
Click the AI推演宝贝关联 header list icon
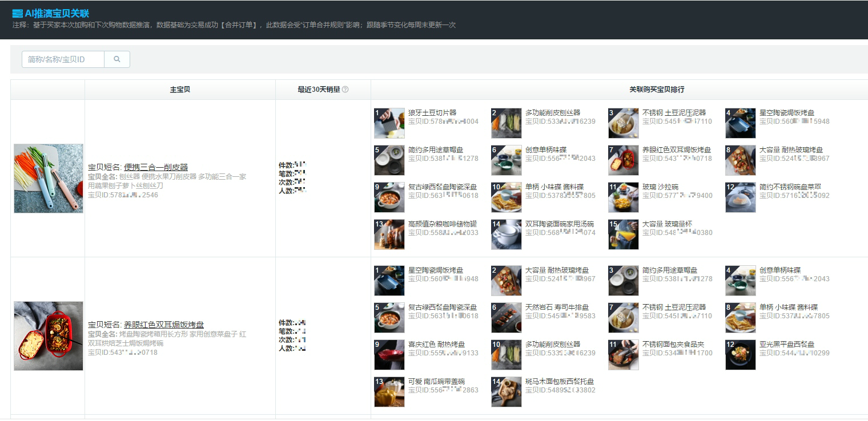point(18,14)
